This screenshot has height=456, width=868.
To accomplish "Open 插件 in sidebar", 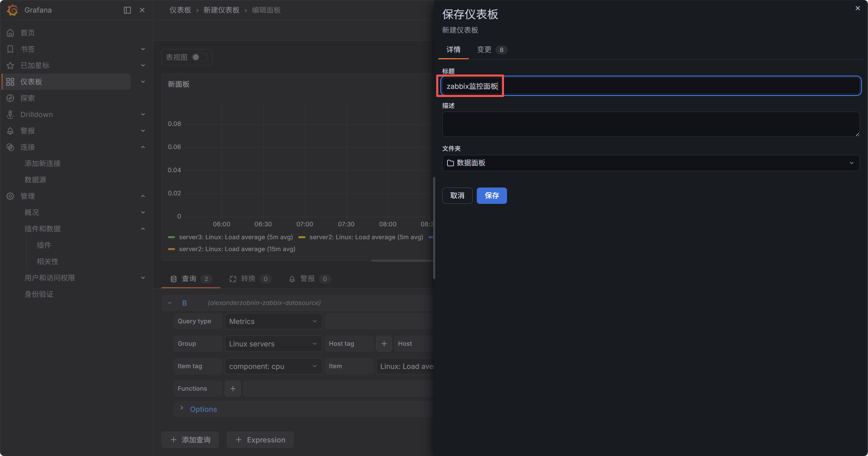I will 44,245.
